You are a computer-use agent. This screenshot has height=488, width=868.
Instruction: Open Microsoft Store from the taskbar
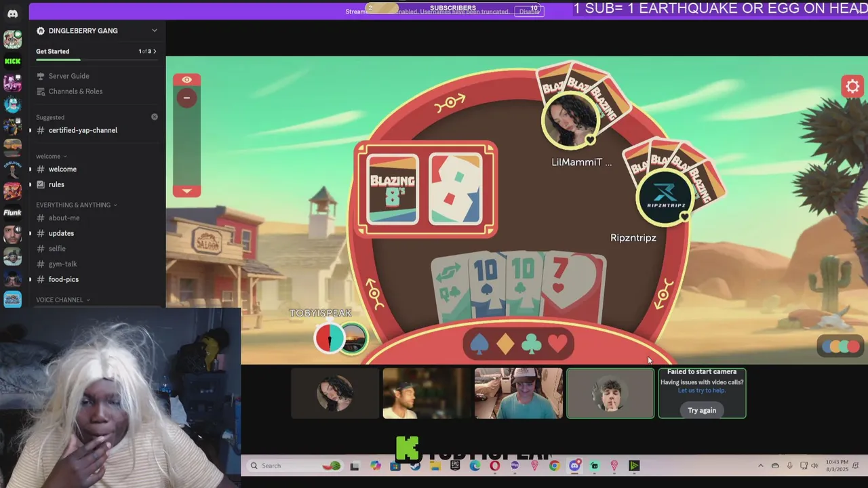pyautogui.click(x=396, y=466)
